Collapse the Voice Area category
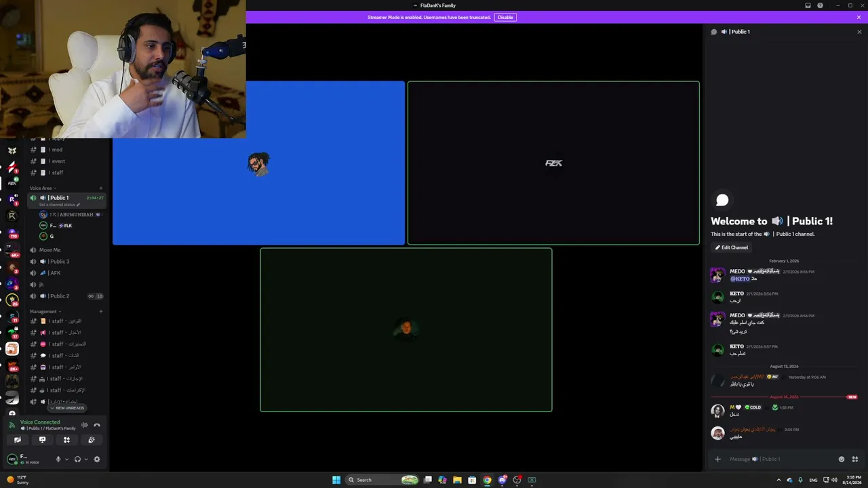 point(43,188)
